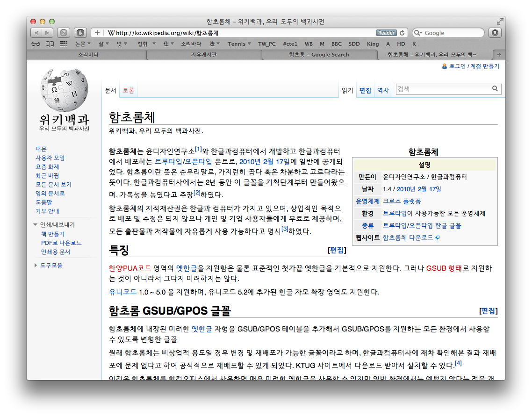Switch to the 함초롱 - Google Search tab

(319, 55)
